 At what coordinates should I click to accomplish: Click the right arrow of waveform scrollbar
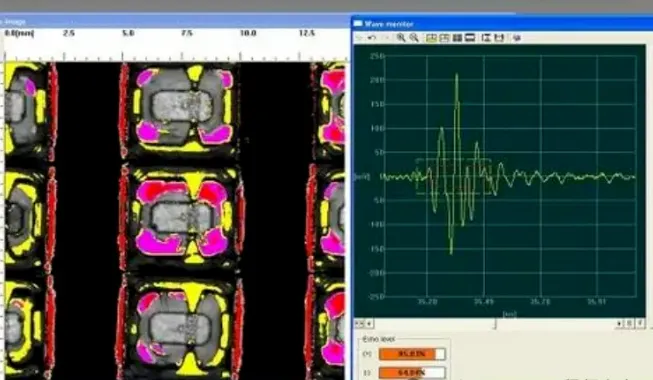click(619, 324)
